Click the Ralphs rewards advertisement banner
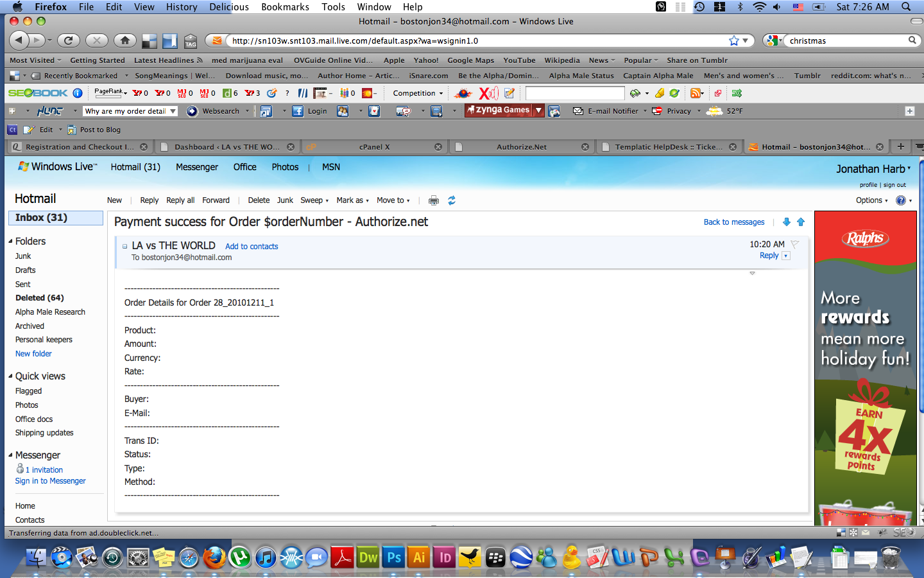This screenshot has width=924, height=578. click(866, 368)
